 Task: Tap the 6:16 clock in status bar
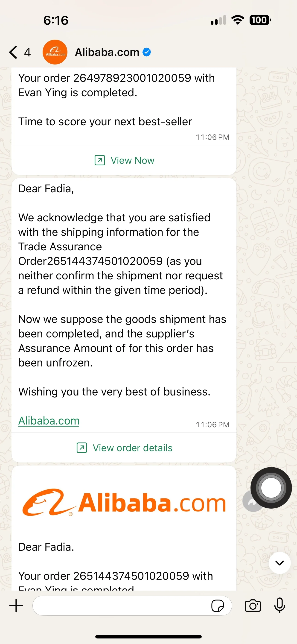click(x=56, y=20)
